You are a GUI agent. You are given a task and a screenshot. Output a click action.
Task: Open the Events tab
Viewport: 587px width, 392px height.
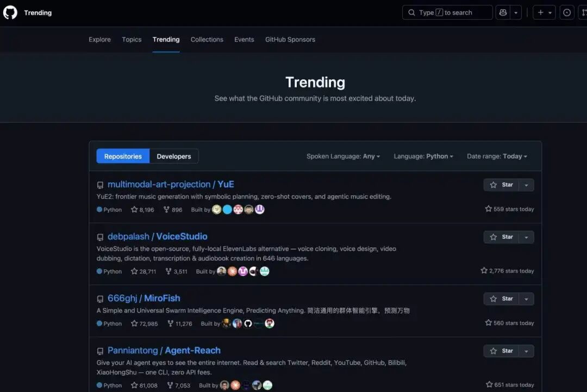tap(244, 39)
